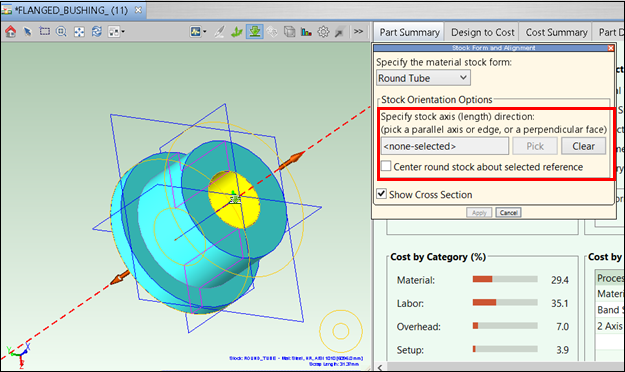Toggle the highlighted green download-arrow tool
Viewport: 625px width, 372px height.
[x=255, y=31]
